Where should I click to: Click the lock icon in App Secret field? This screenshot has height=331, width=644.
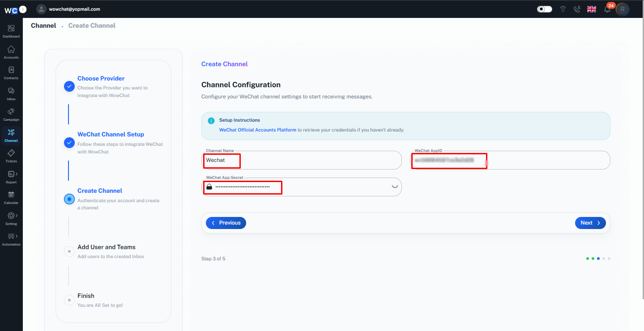209,187
